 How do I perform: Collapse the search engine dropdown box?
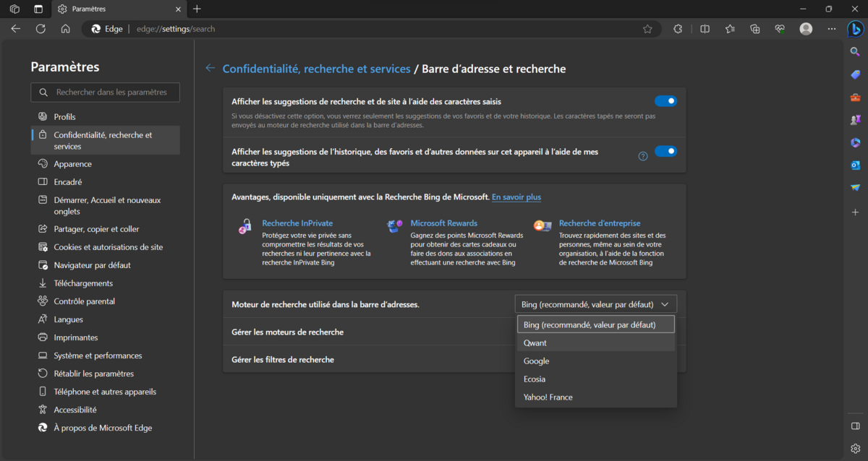coord(596,304)
